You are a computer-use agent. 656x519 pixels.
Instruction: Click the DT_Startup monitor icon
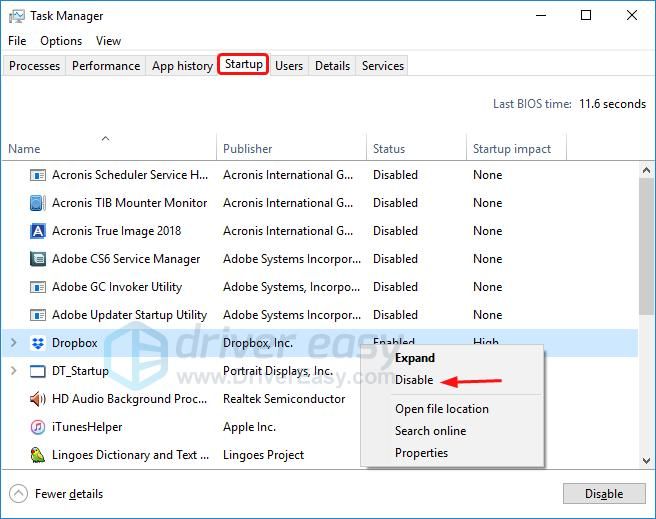[x=38, y=371]
